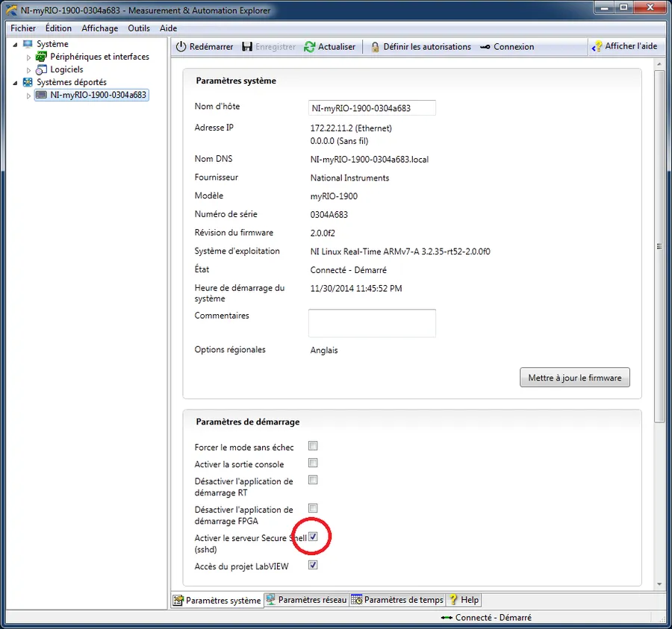Click the Actualiser refresh arrows icon
This screenshot has height=629, width=672.
click(x=309, y=47)
